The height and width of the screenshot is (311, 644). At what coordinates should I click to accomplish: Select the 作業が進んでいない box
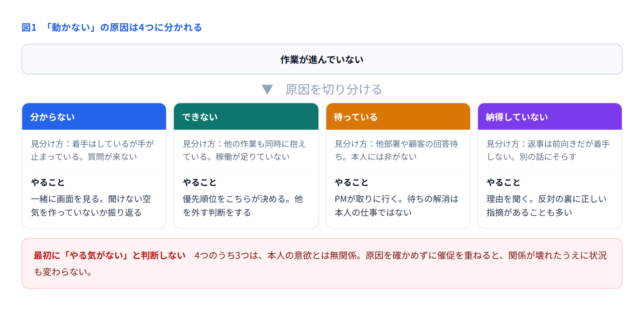pos(322,59)
